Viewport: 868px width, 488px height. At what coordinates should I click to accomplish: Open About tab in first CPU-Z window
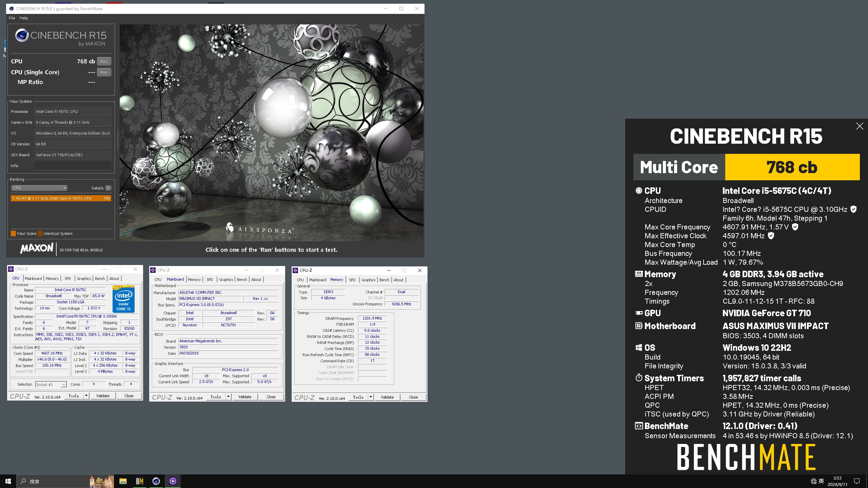point(114,279)
